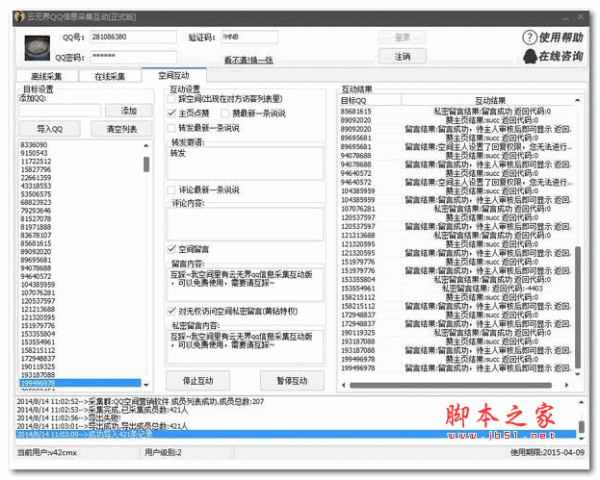Select result row for 190119325
Image resolution: width=600 pixels, height=480 pixels.
[x=455, y=333]
